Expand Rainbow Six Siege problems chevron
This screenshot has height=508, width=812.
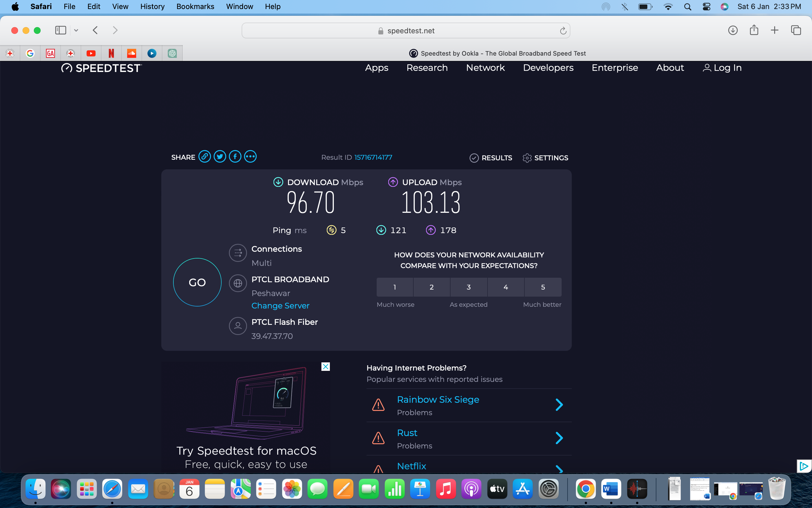[x=559, y=405]
